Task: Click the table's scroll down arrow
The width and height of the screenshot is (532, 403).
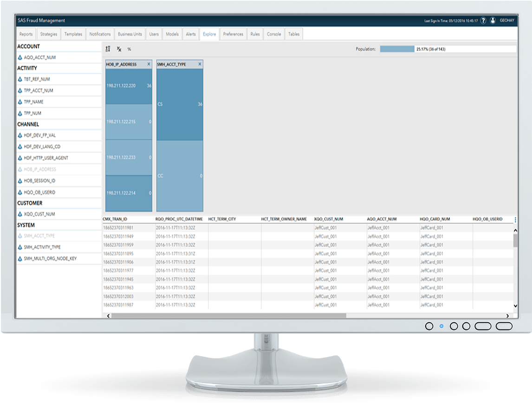Action: click(515, 306)
